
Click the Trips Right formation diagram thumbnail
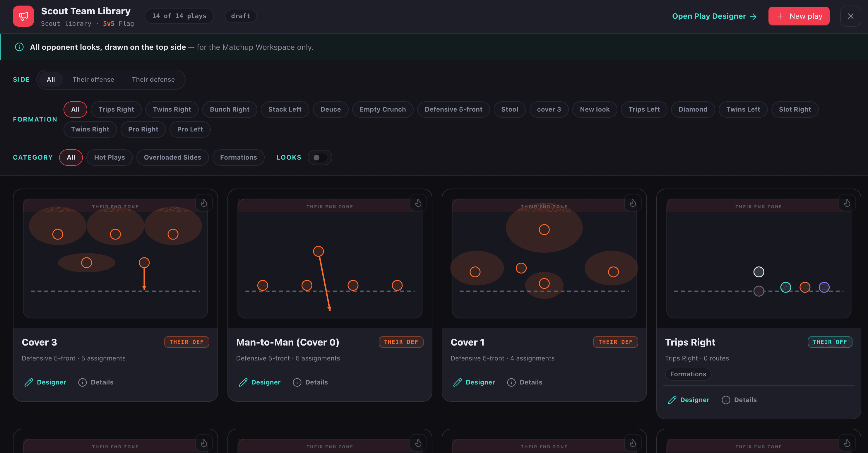[x=759, y=258]
